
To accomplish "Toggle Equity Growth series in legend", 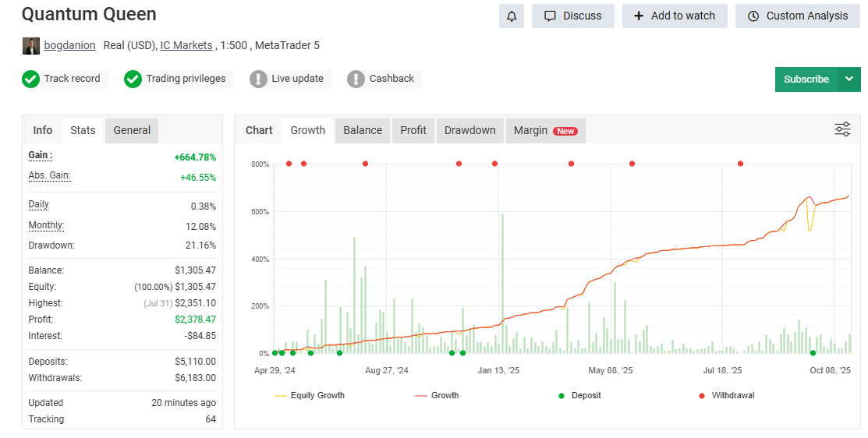I will tap(309, 395).
